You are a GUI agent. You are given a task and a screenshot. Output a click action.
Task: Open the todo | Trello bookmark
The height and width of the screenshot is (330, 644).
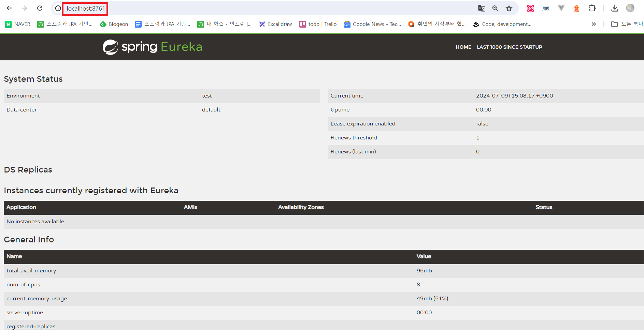pyautogui.click(x=318, y=24)
